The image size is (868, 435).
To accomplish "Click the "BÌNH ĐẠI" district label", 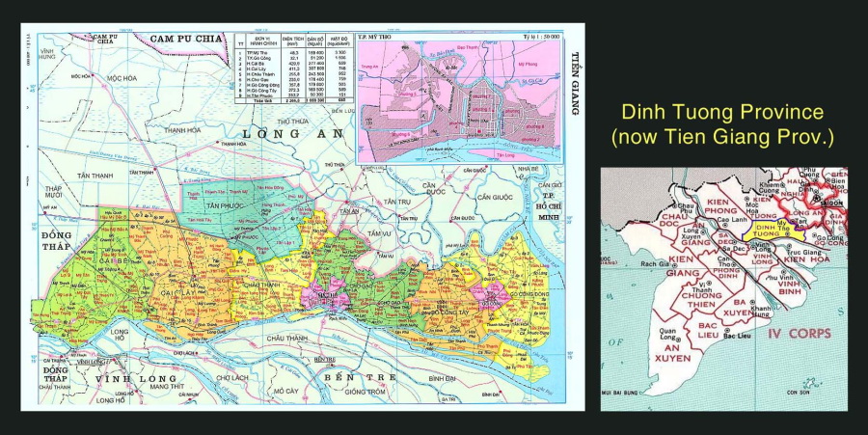I will click(443, 378).
